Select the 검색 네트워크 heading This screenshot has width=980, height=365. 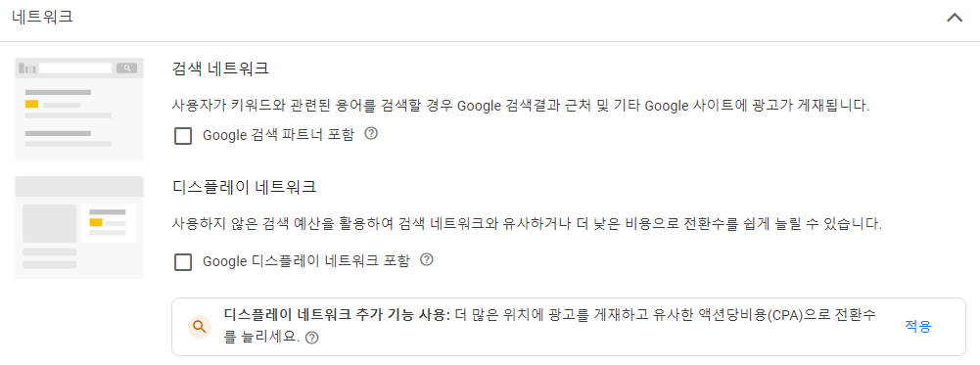click(x=220, y=68)
